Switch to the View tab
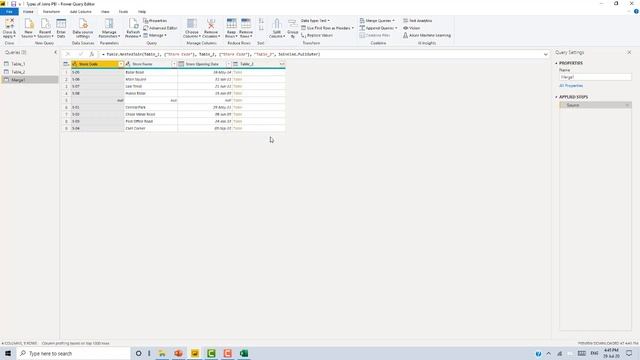This screenshot has width=640, height=360. coord(105,12)
